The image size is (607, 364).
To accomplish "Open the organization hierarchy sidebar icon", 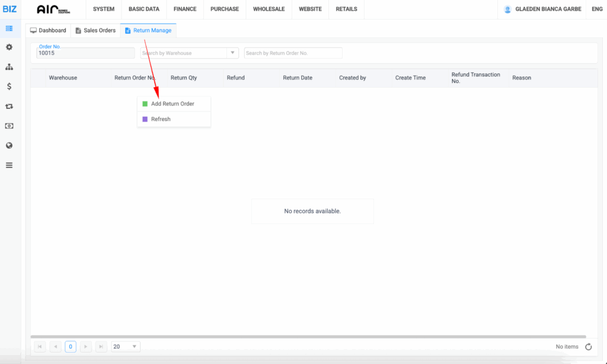I will [9, 67].
